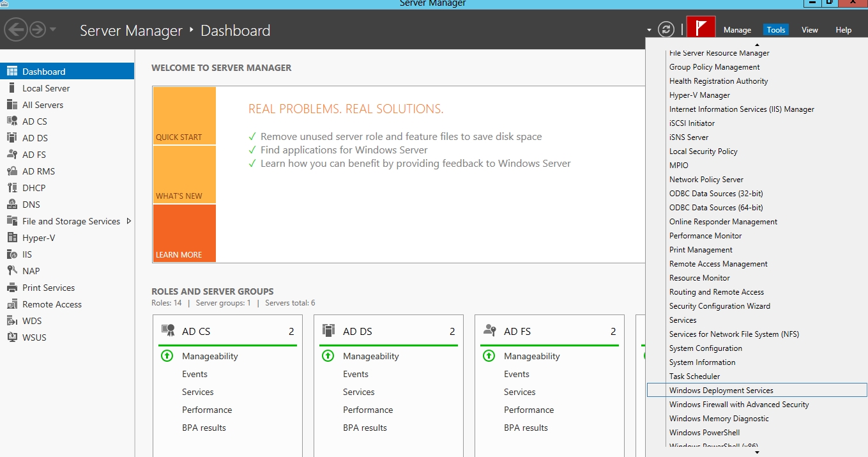The image size is (868, 457).
Task: Click the Hyper-V sidebar icon
Action: pos(11,238)
